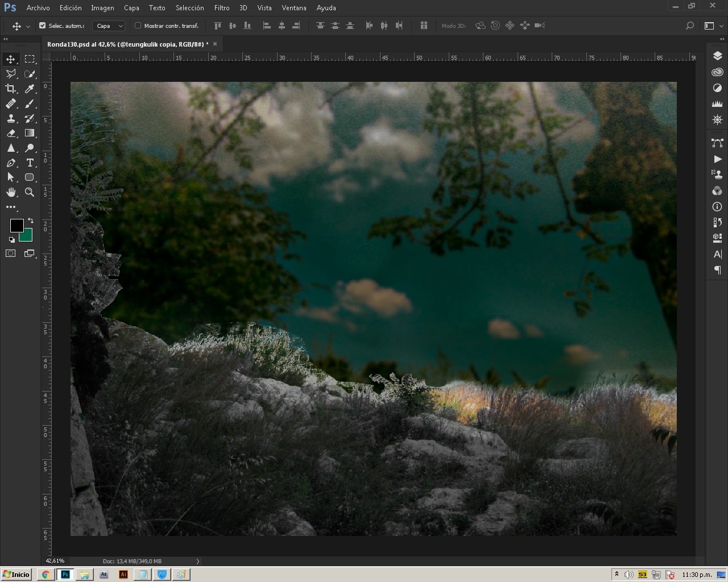Viewport: 728px width, 582px height.
Task: Open the Character panel icon
Action: click(717, 254)
